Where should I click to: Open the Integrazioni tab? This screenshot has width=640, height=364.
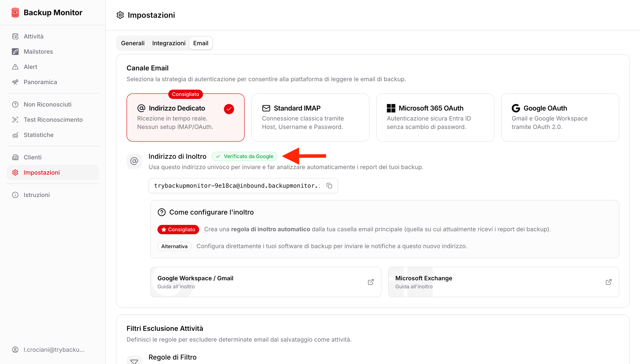tap(168, 43)
